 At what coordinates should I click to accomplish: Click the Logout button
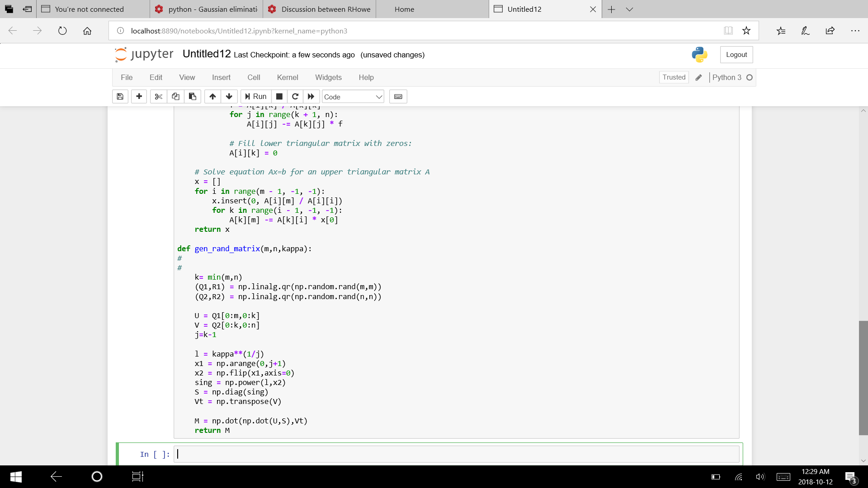736,54
